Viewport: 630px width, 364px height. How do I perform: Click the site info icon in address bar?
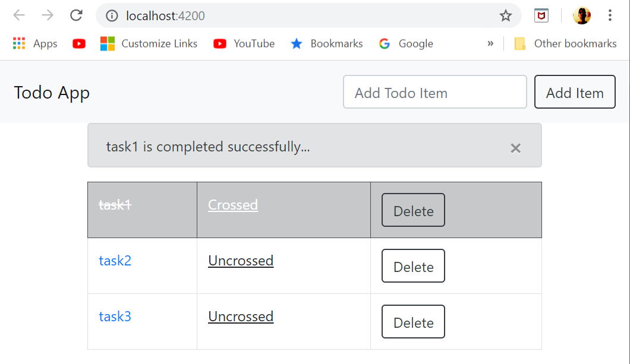coord(112,16)
